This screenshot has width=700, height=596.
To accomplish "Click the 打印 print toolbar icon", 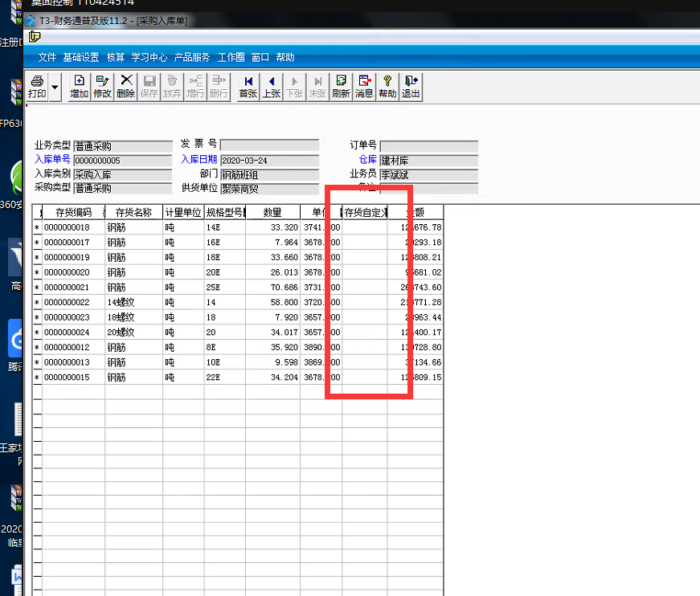I will click(x=37, y=87).
